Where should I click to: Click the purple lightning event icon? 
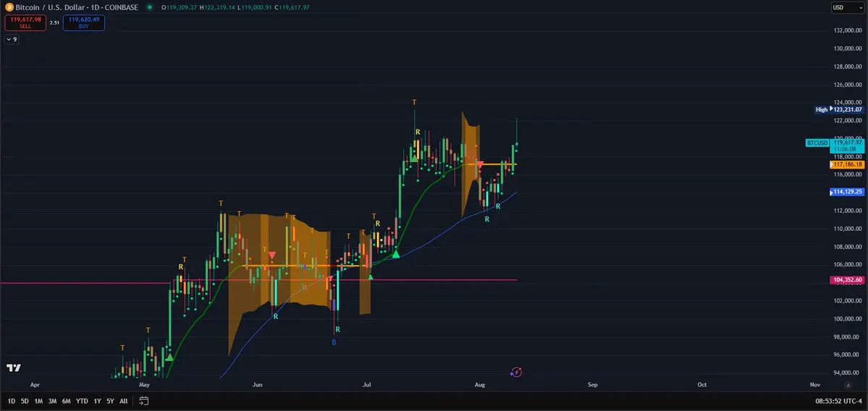(516, 372)
